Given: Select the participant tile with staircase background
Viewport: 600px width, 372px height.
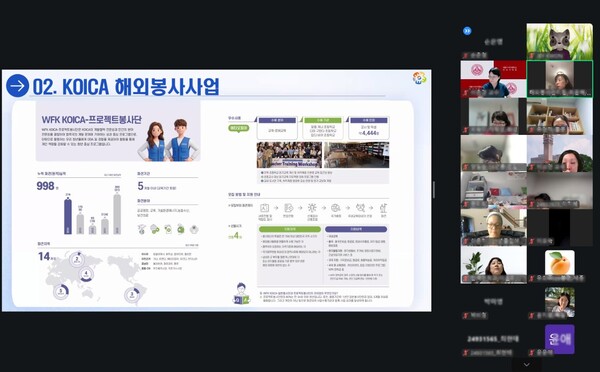Looking at the screenshot, I should 493,228.
